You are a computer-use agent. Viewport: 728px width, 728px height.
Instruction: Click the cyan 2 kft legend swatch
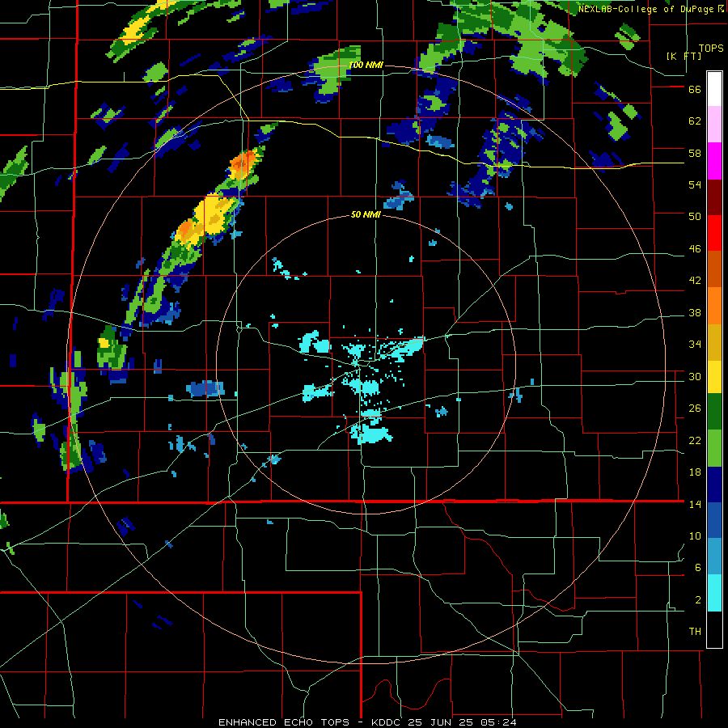tap(714, 593)
